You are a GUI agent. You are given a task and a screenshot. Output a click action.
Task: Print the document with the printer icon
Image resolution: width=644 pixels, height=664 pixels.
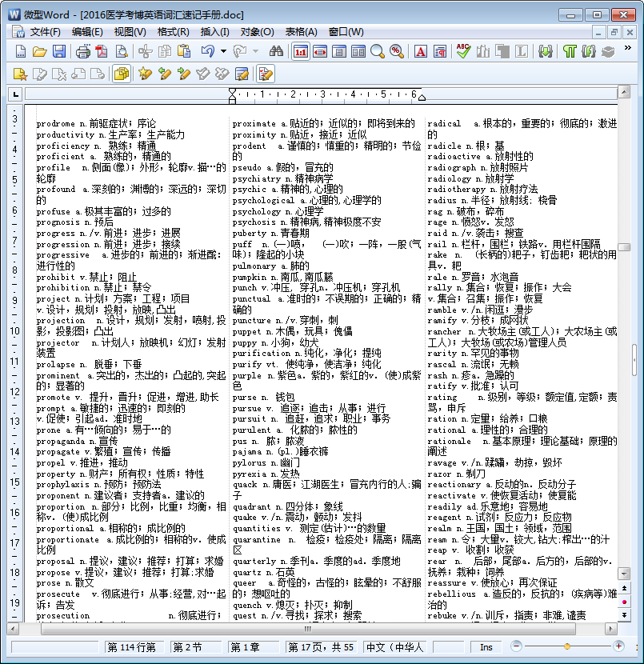[82, 52]
